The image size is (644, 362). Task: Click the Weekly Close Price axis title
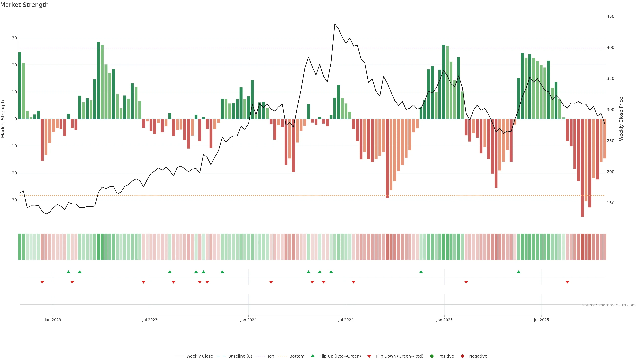point(621,119)
